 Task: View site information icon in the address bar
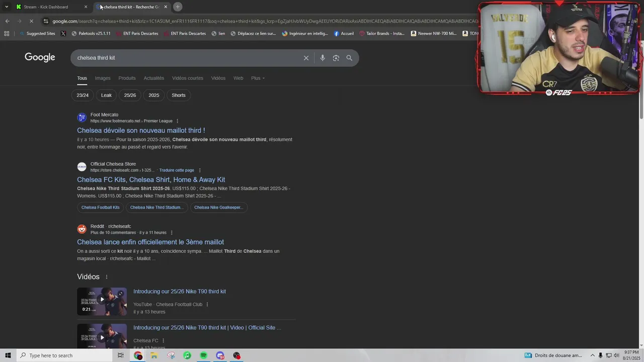tap(46, 21)
